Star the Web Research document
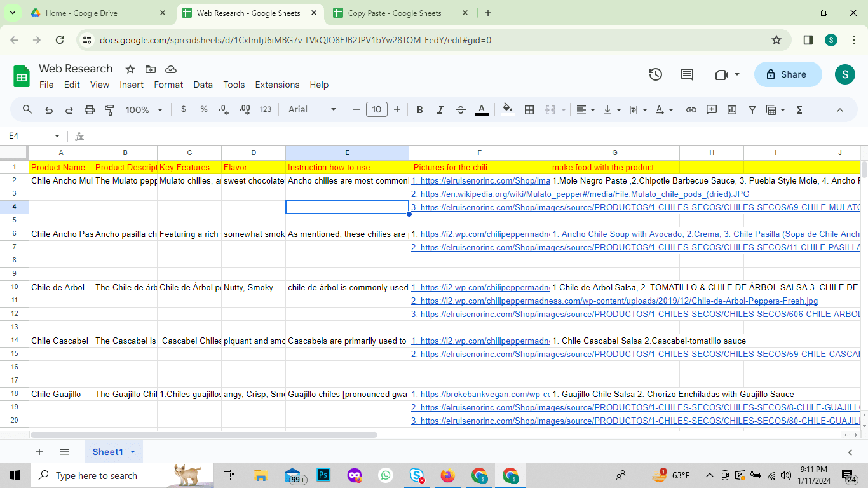 (x=130, y=69)
